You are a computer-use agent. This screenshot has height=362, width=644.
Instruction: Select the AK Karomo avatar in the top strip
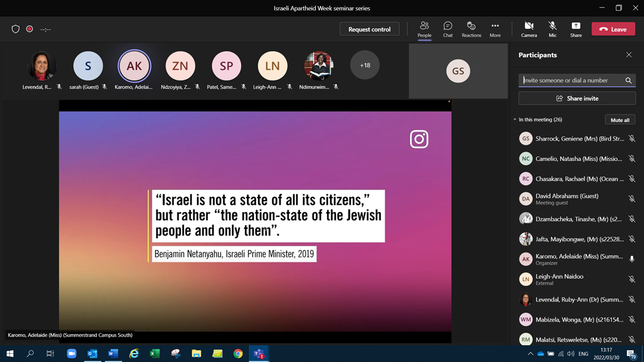(134, 65)
